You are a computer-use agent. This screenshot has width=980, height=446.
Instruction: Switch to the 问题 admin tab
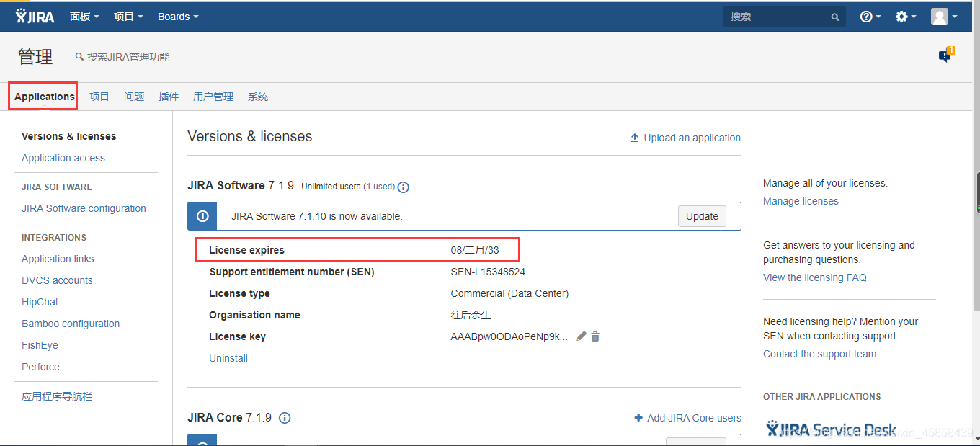coord(134,97)
